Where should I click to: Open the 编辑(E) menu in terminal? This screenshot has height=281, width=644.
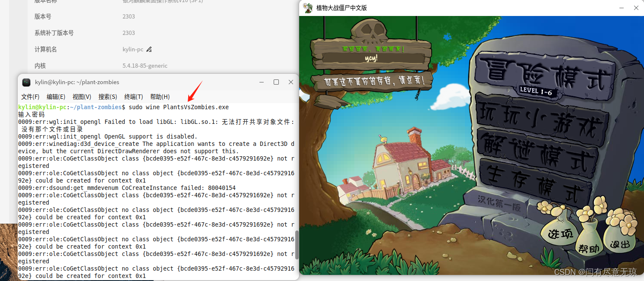coord(56,97)
